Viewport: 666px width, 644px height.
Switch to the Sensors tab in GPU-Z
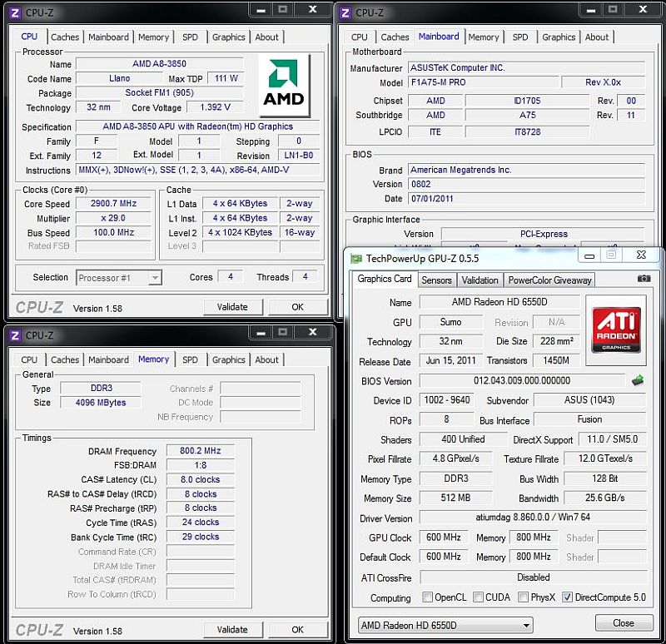(x=436, y=280)
